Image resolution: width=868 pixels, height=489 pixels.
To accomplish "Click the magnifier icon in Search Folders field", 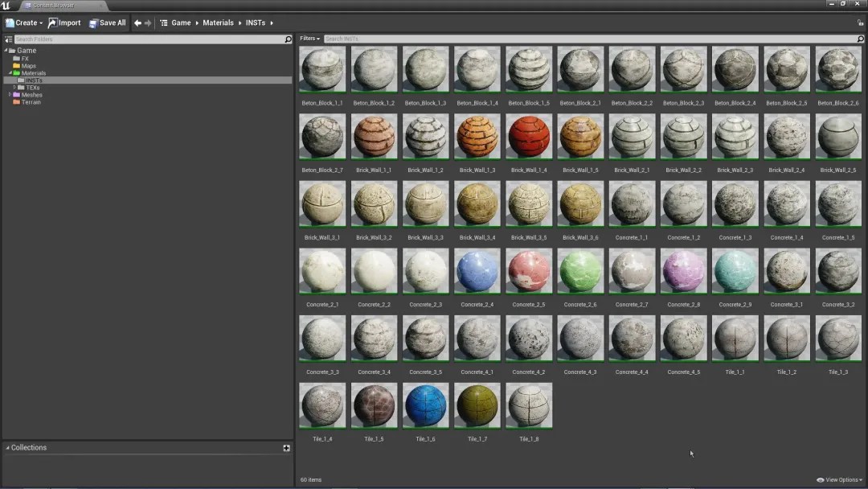I will [288, 39].
